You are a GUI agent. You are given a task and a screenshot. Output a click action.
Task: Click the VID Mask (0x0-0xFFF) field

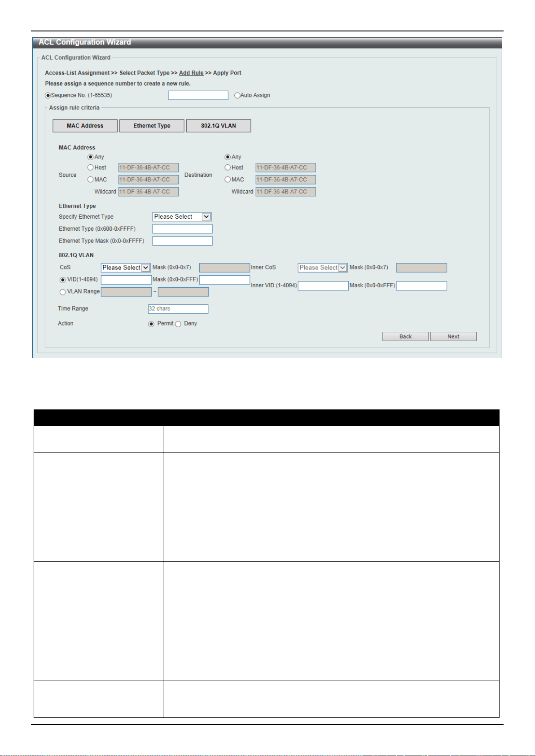pos(224,280)
